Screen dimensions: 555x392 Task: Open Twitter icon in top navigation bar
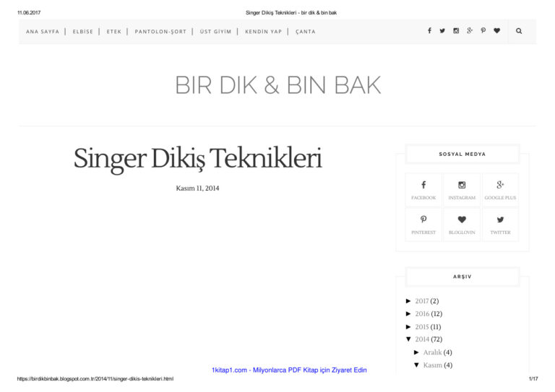442,31
